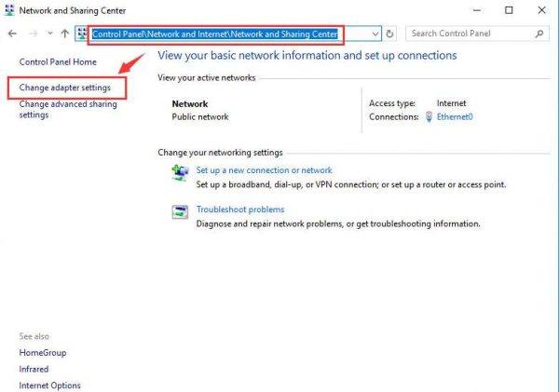Click 'View your active networks' heading
Screen dimensions: 559x392
(x=207, y=77)
